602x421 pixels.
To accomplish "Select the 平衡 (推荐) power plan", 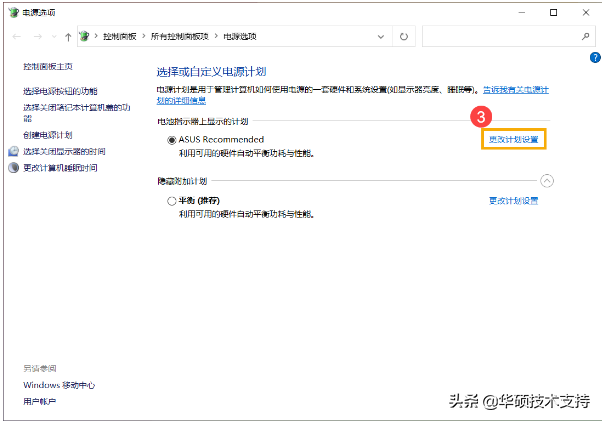I will coord(172,201).
